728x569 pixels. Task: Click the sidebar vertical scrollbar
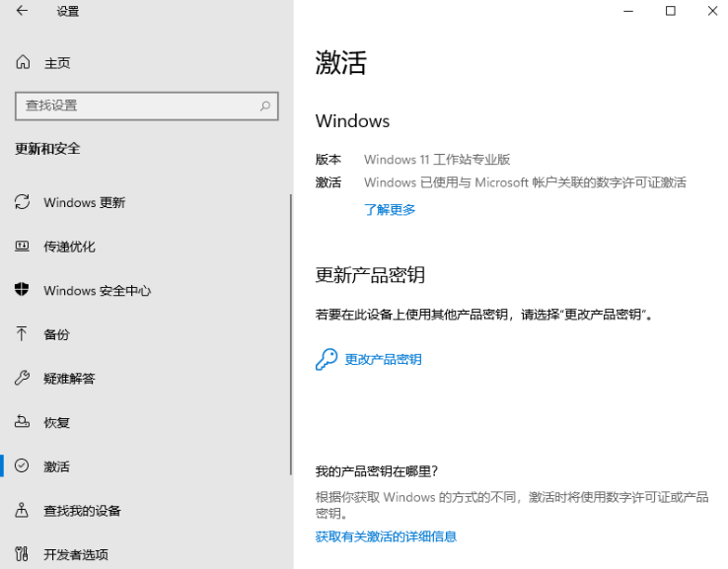point(291,334)
